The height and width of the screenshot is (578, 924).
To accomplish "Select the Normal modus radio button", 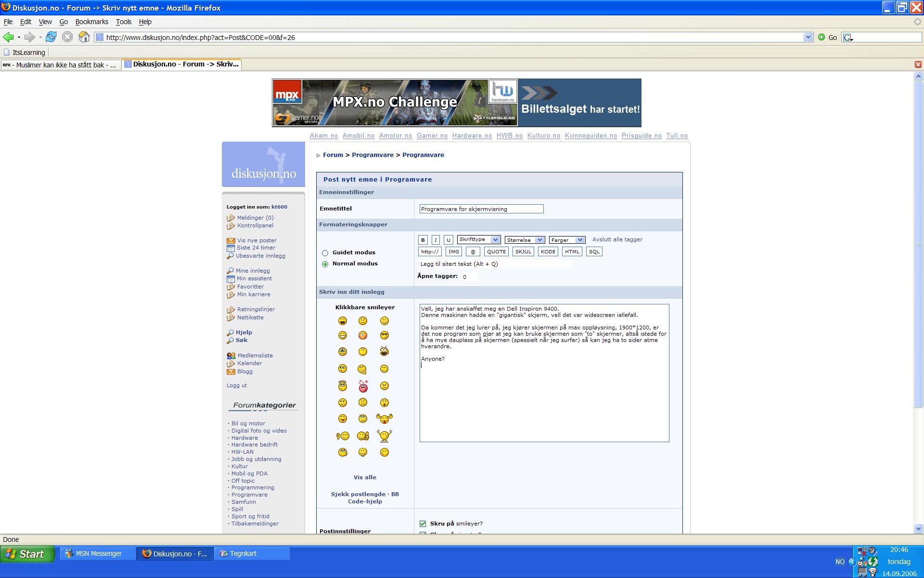I will point(325,264).
